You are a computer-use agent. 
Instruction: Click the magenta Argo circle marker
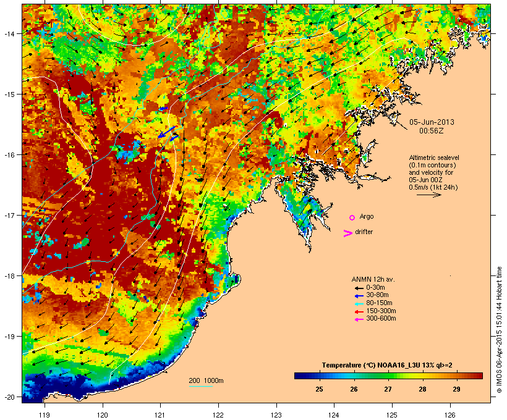coord(352,217)
